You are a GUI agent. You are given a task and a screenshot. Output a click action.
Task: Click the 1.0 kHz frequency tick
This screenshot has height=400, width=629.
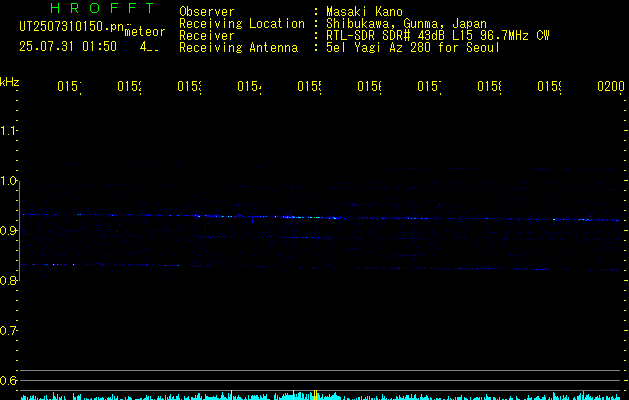(8, 181)
